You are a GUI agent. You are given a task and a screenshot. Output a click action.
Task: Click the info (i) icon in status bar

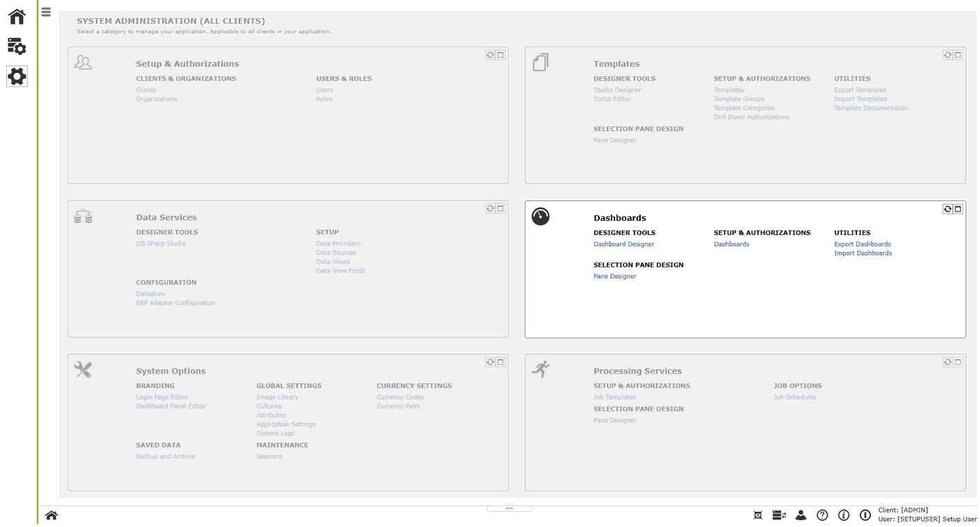tap(844, 515)
